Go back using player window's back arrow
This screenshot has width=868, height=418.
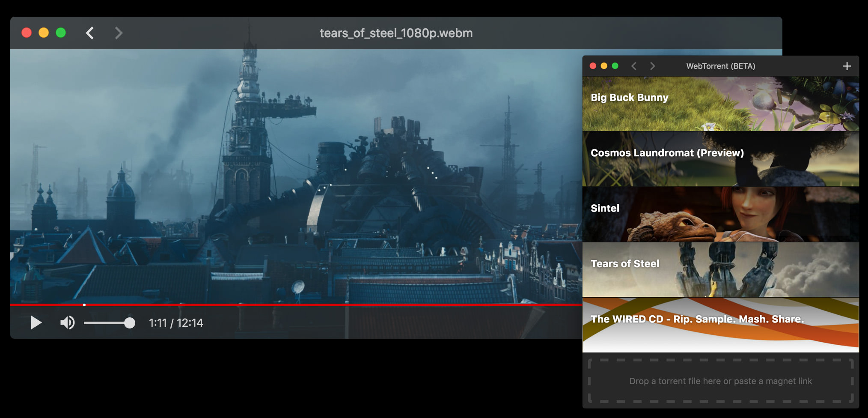coord(90,33)
